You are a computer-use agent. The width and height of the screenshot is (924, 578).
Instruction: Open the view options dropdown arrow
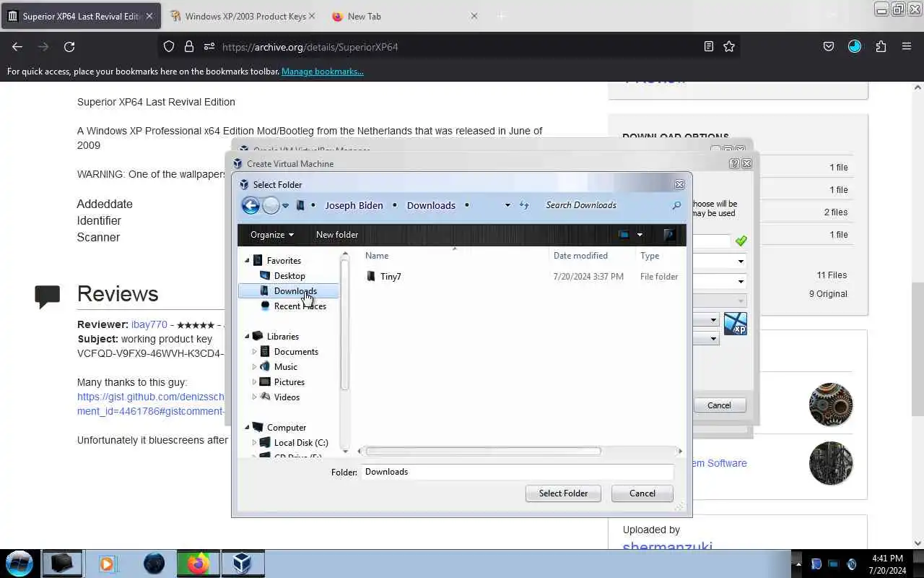(640, 234)
